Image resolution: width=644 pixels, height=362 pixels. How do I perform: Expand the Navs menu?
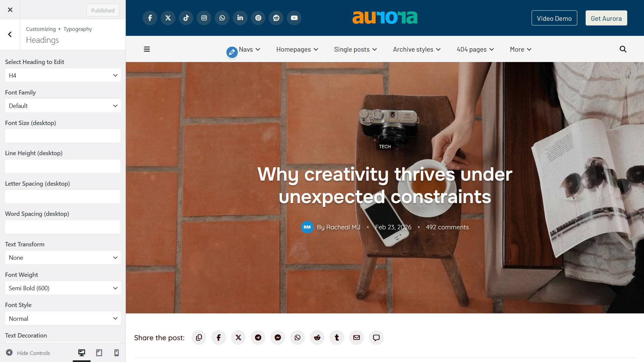pos(250,49)
